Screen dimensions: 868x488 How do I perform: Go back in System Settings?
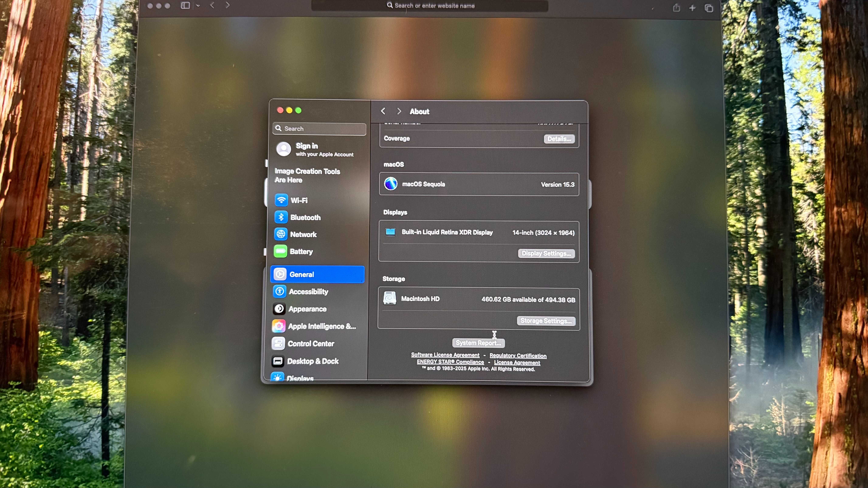point(383,111)
